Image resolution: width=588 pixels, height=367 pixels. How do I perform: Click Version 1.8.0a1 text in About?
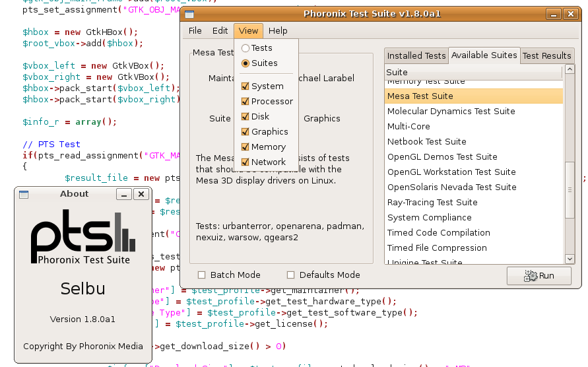point(82,319)
